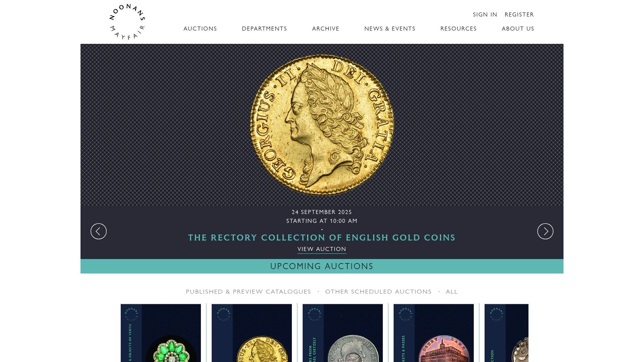This screenshot has width=644, height=362.
Task: Click View Auction link
Action: pos(322,249)
